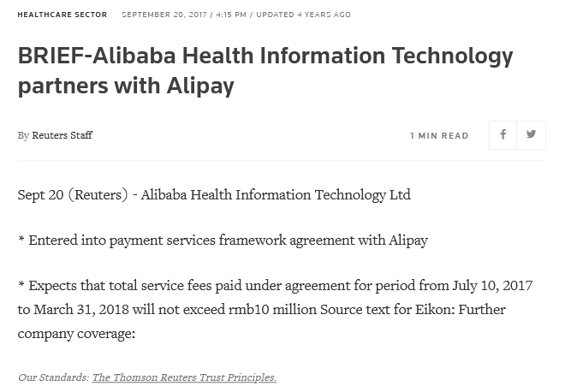
Task: Click the payment services framework agreement bullet
Action: pyautogui.click(x=223, y=241)
